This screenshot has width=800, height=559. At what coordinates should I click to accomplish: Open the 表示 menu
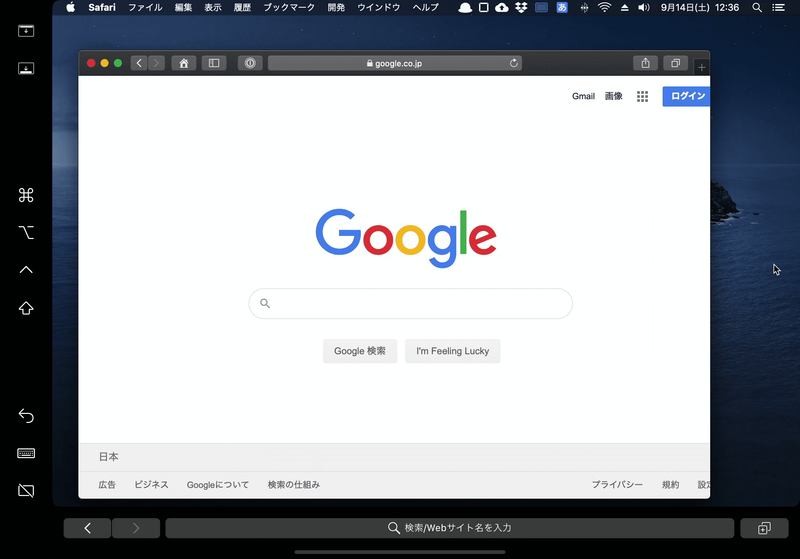(x=213, y=7)
